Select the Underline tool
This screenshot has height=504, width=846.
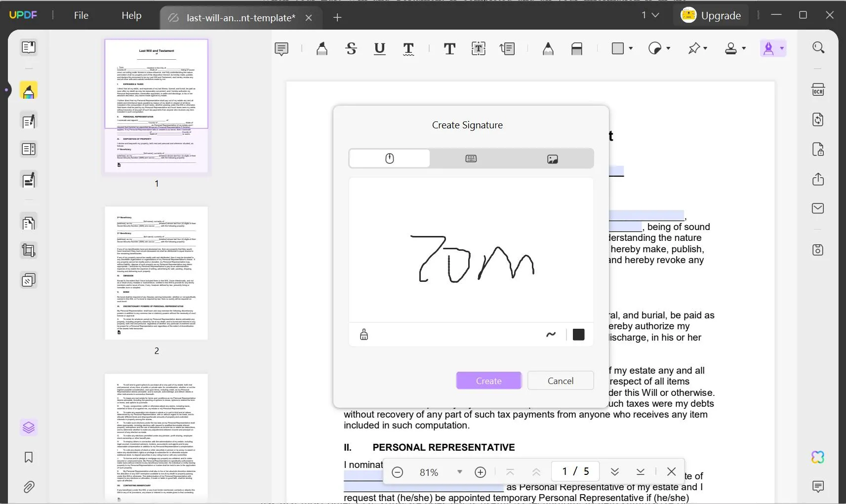coord(380,48)
